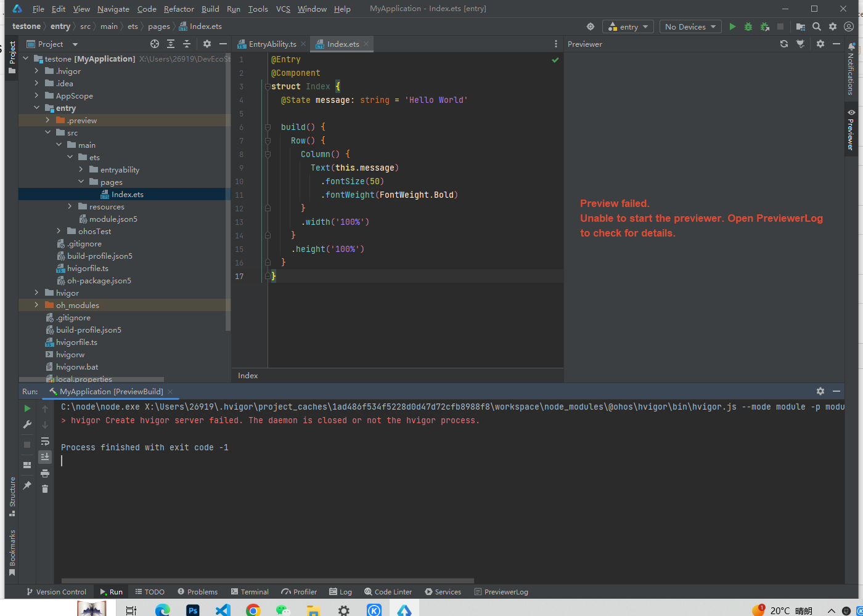863x616 pixels.
Task: Toggle scroll to end in Run console
Action: tap(45, 456)
